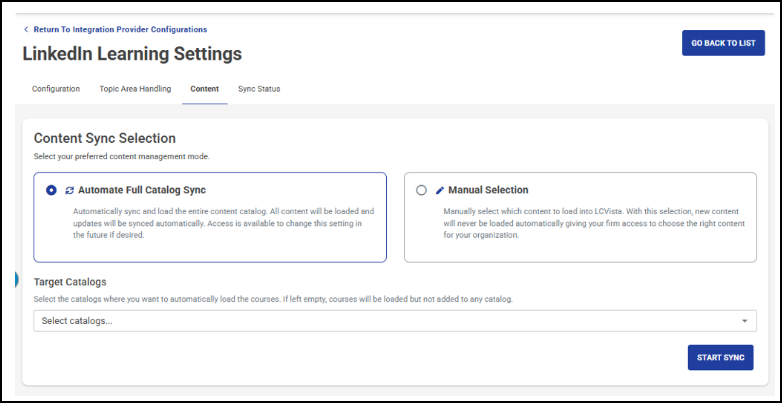Screen dimensions: 782x403
Task: Click the pencil icon beside Manual Selection
Action: click(x=440, y=190)
